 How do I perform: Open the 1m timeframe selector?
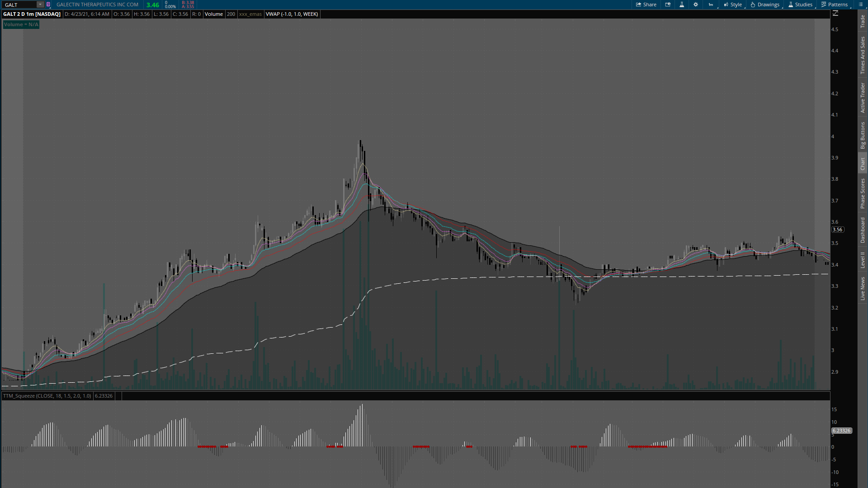(x=711, y=5)
